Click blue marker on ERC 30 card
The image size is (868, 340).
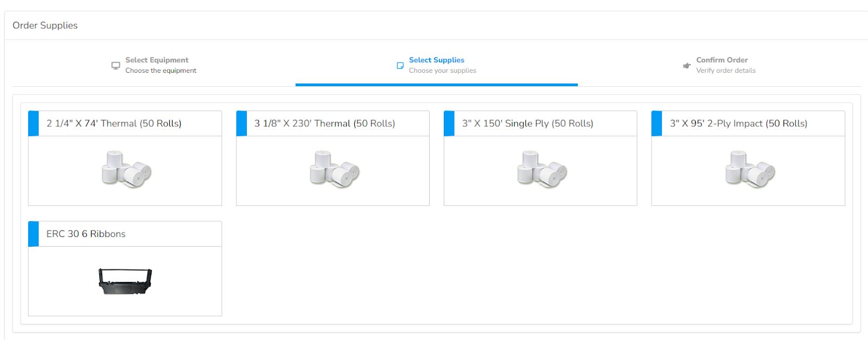[34, 234]
